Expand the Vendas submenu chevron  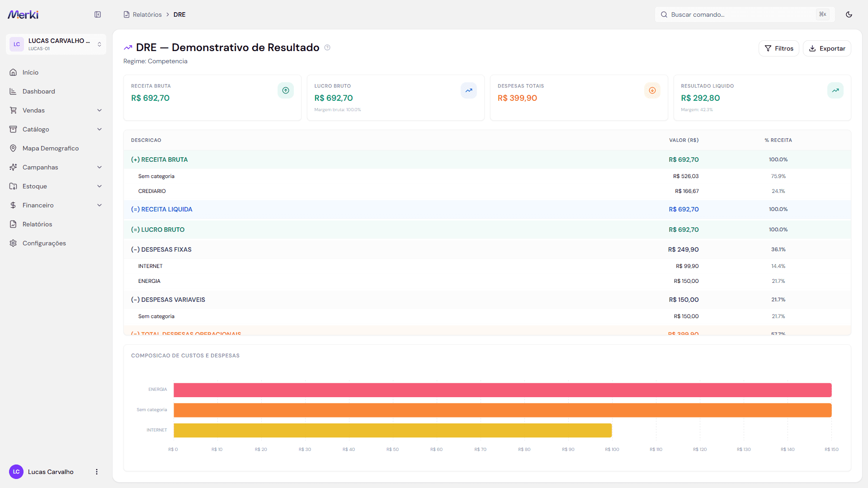point(99,110)
